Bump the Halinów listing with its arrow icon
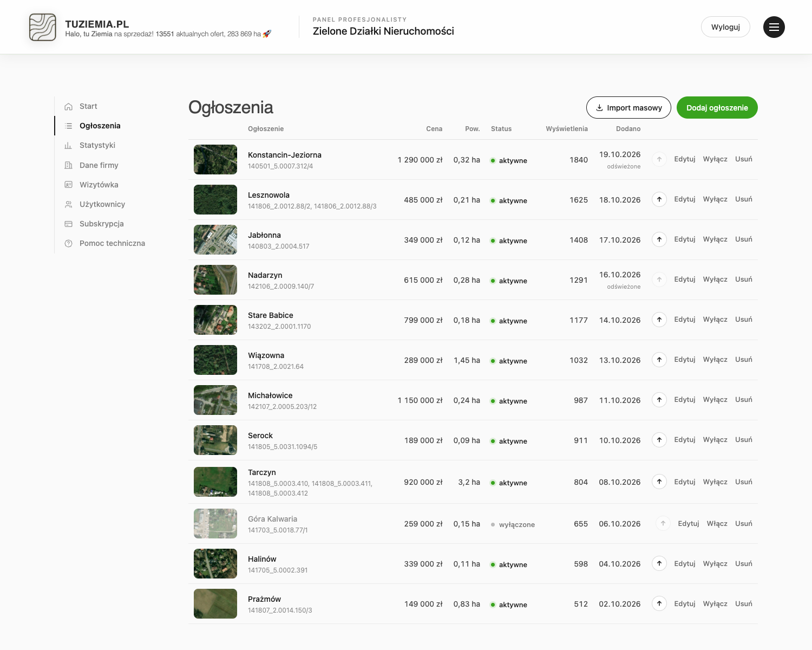Viewport: 812px width, 650px height. [x=659, y=563]
